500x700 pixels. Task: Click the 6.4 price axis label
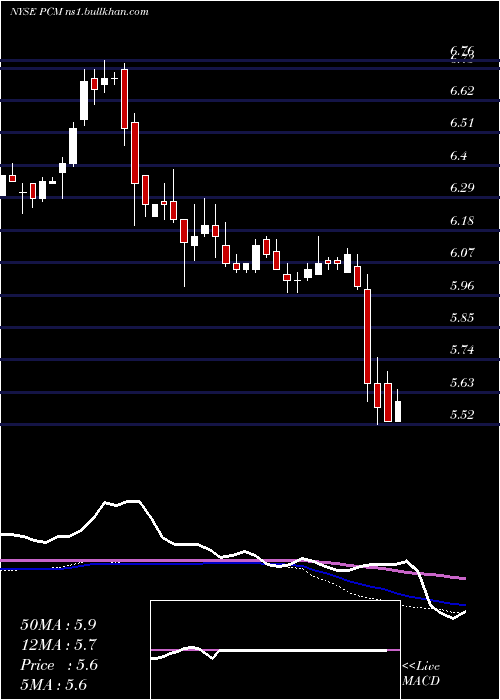click(x=460, y=156)
